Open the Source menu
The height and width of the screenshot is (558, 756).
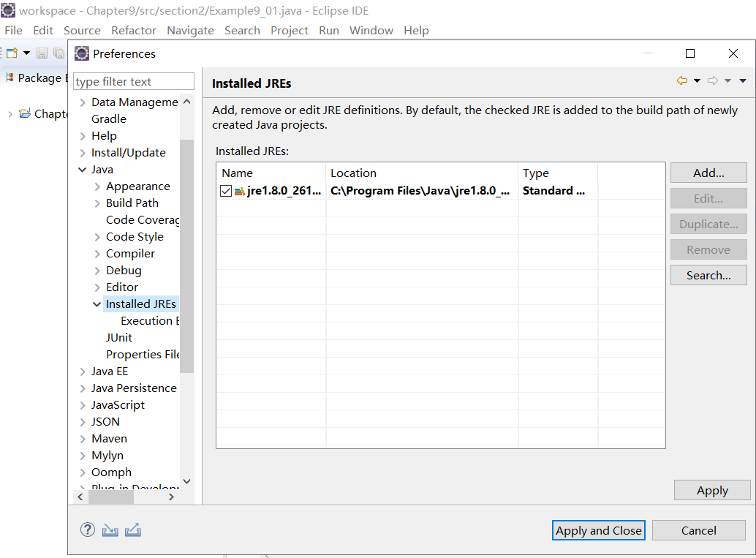(x=82, y=31)
